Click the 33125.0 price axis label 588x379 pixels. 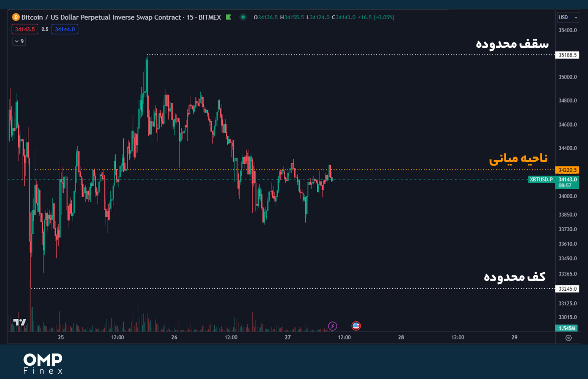click(568, 304)
